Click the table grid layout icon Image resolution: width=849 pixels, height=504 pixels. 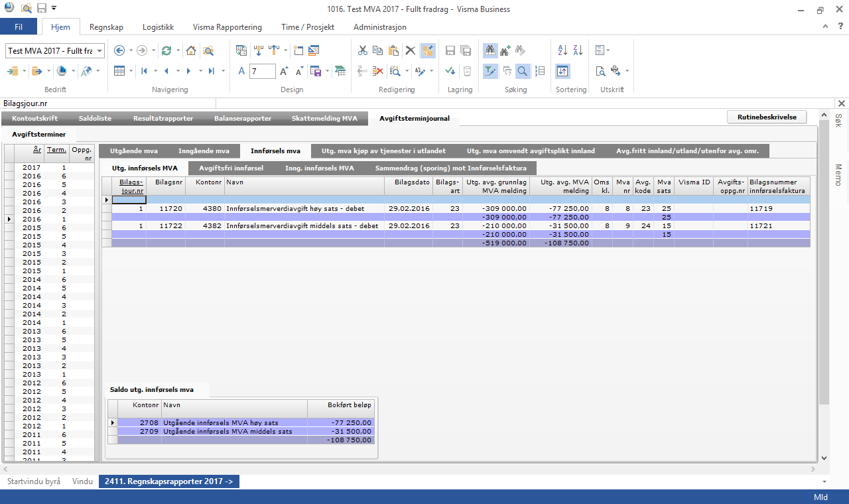(x=119, y=71)
